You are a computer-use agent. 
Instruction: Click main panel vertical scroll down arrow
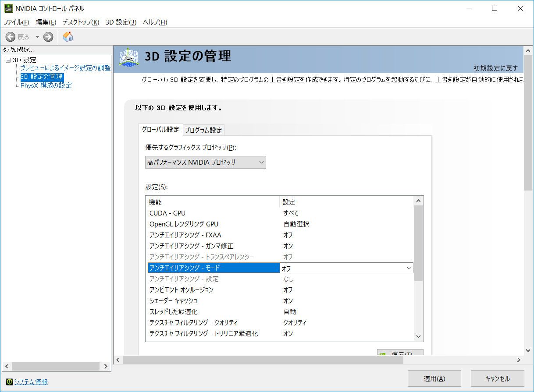pos(528,350)
